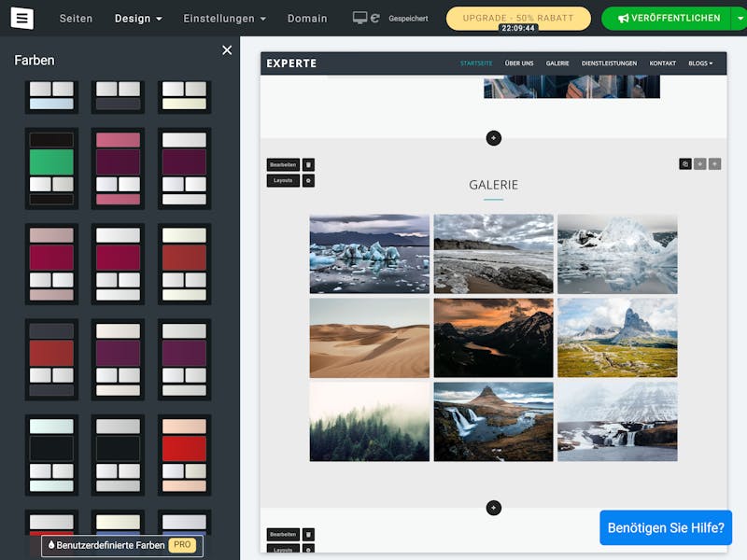Go to DIENSTLEISTUNGEN in site navigation
Viewport: 747px width, 560px height.
tap(609, 63)
